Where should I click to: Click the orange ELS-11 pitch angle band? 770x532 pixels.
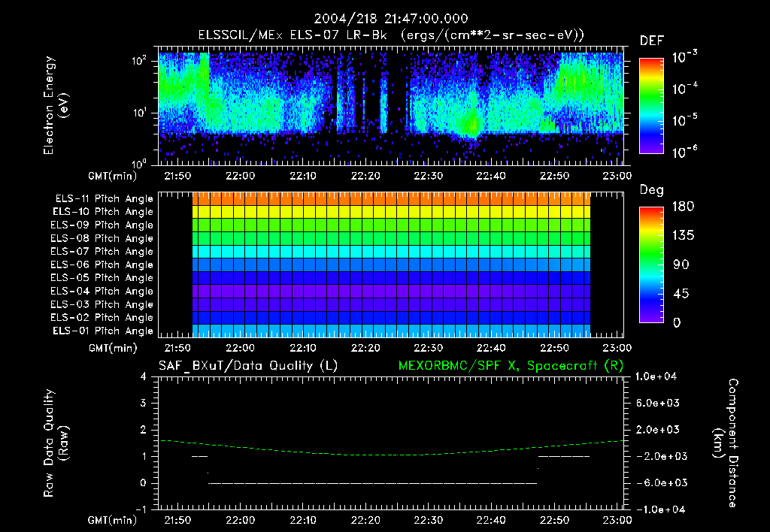(391, 199)
